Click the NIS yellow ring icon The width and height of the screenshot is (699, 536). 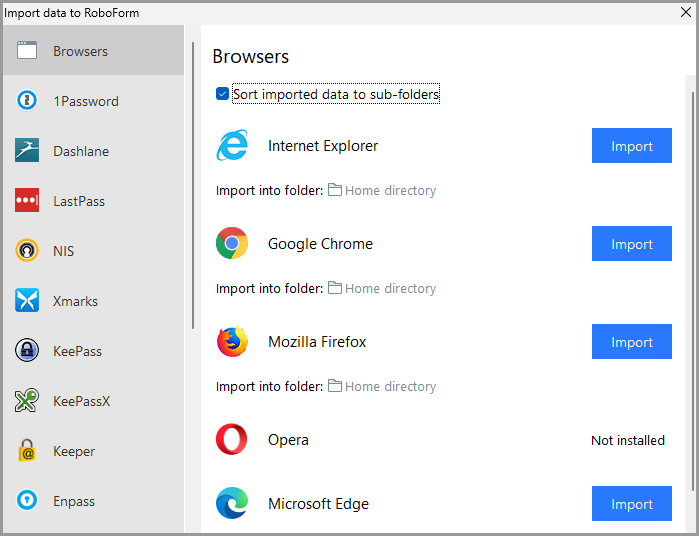[27, 250]
